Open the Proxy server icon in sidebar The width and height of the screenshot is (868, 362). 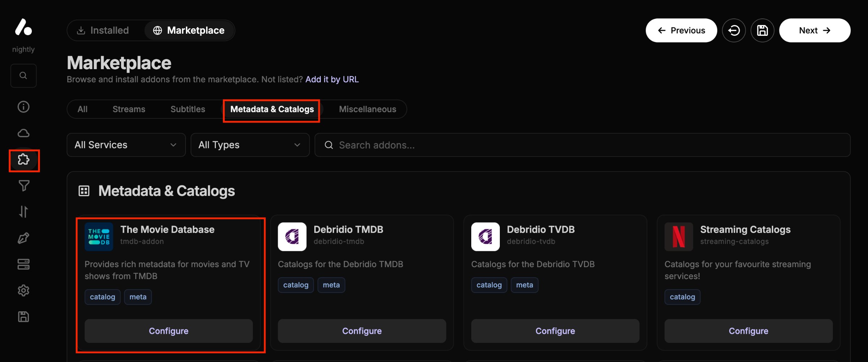click(24, 264)
